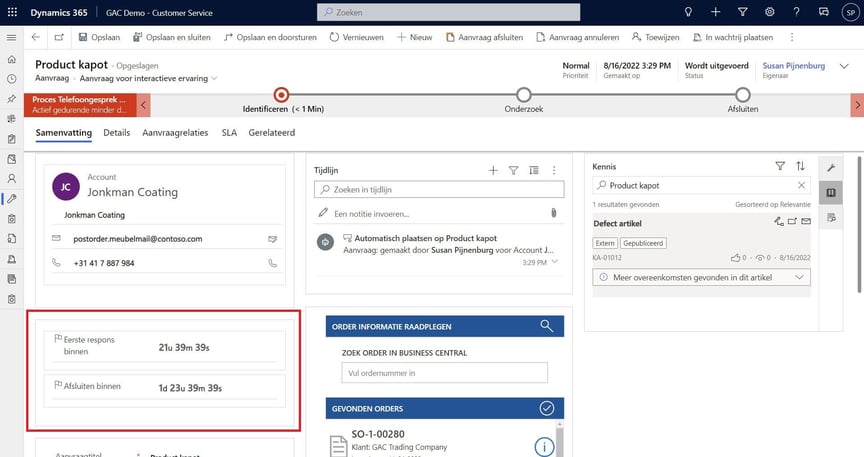Screen dimensions: 864x457
Task: Open record in new window icon
Action: pos(59,37)
